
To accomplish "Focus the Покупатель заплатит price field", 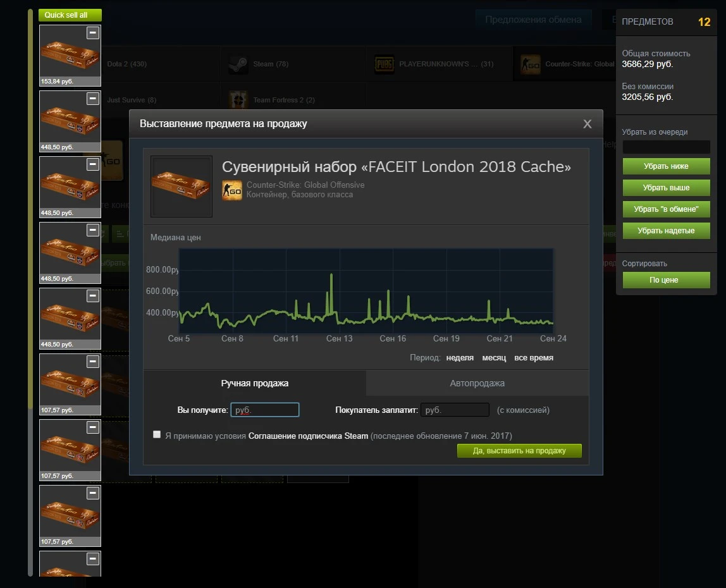I will point(455,410).
